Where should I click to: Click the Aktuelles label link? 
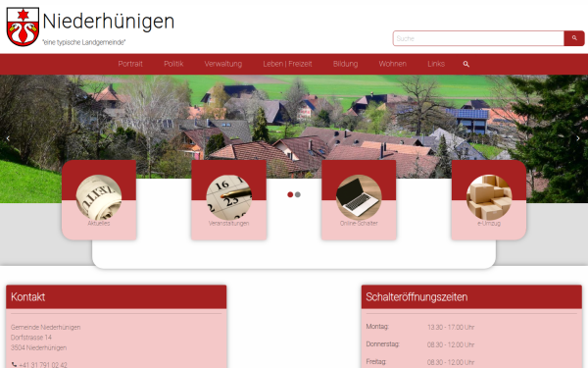pyautogui.click(x=99, y=223)
